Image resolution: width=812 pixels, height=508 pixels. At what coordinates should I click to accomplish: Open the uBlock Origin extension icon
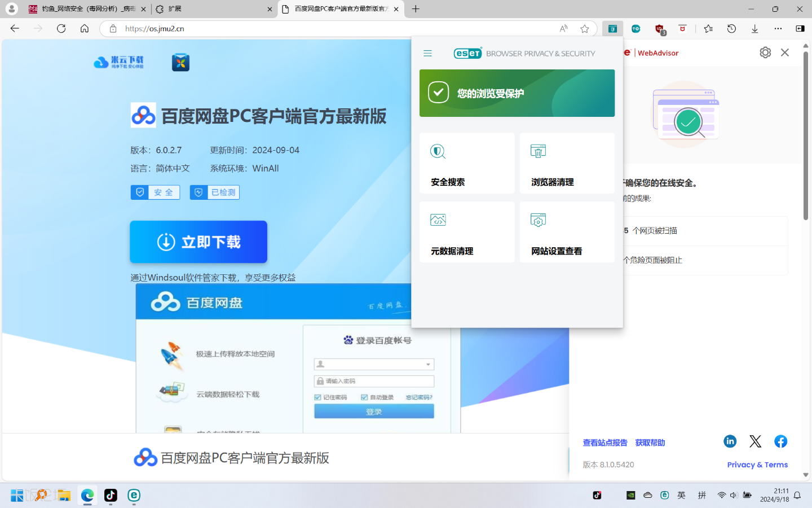tap(659, 29)
